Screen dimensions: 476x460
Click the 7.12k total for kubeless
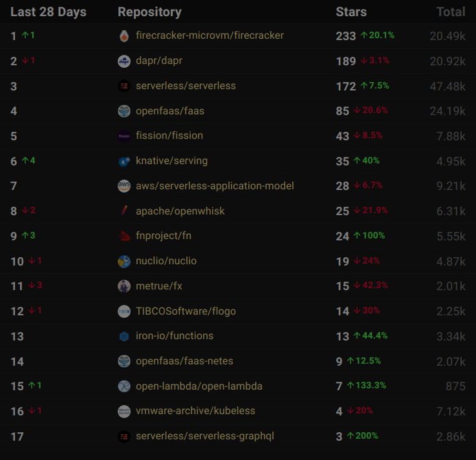451,412
